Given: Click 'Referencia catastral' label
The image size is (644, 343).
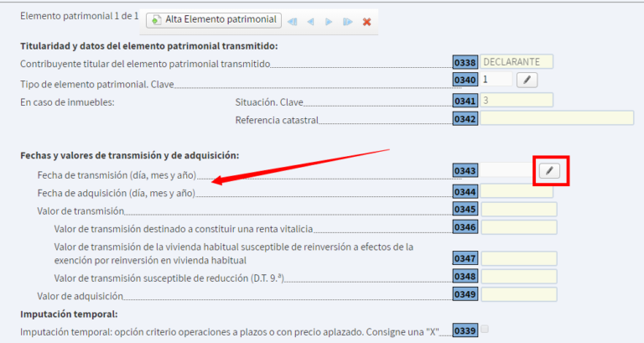Looking at the screenshot, I should point(277,120).
